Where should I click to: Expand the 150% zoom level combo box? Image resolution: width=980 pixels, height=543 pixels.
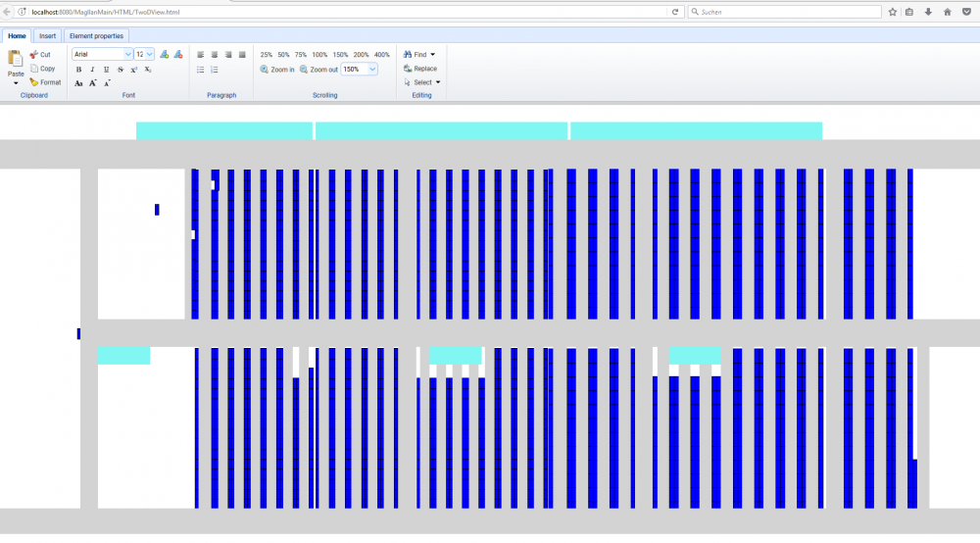click(x=372, y=70)
